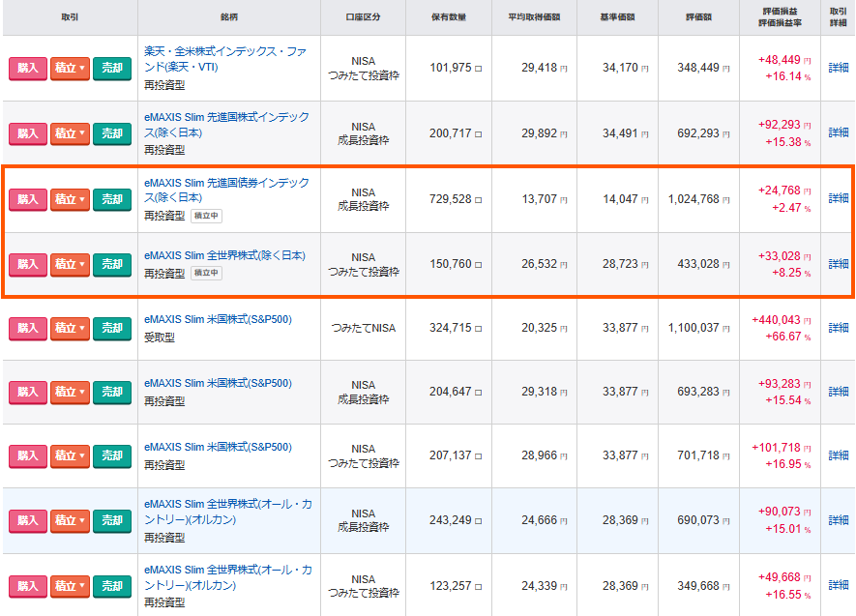Click the 保有数量 column header
The height and width of the screenshot is (616, 856).
click(449, 17)
